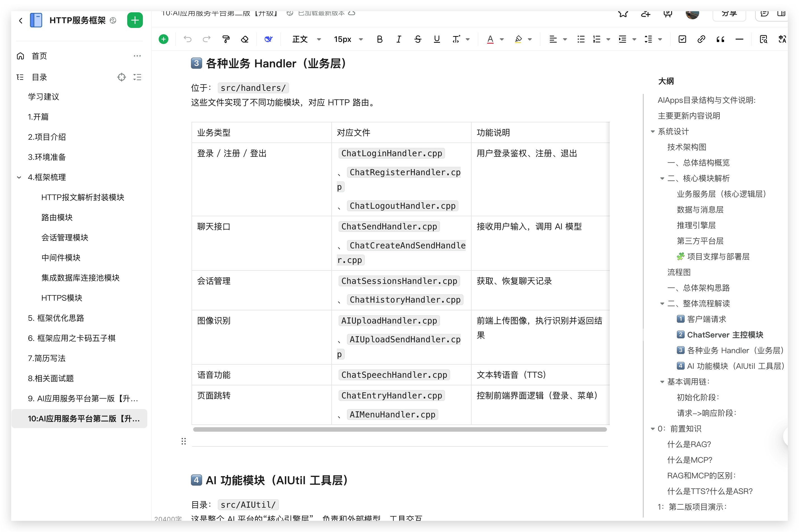Click the green new document plus button
The height and width of the screenshot is (532, 799).
pyautogui.click(x=135, y=20)
